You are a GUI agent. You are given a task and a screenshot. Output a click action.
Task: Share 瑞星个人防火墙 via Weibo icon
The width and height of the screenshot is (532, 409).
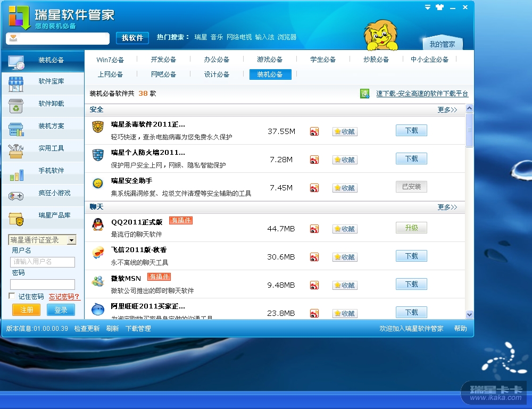(x=314, y=160)
